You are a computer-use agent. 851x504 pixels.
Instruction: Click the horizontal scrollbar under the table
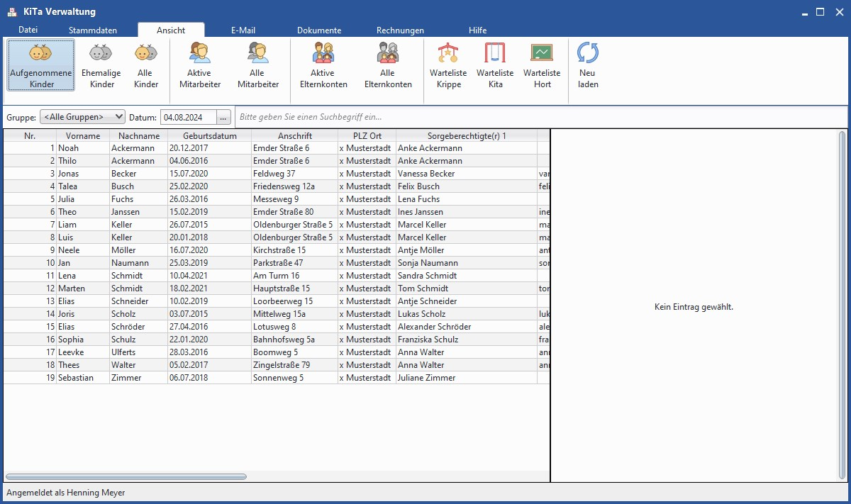point(126,477)
